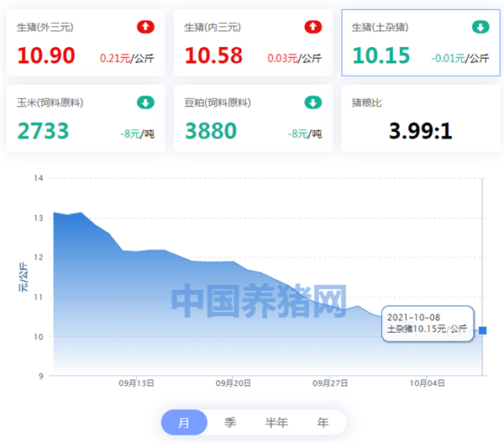This screenshot has width=504, height=443.
Task: Show the 年 yearly chart range
Action: tap(323, 423)
